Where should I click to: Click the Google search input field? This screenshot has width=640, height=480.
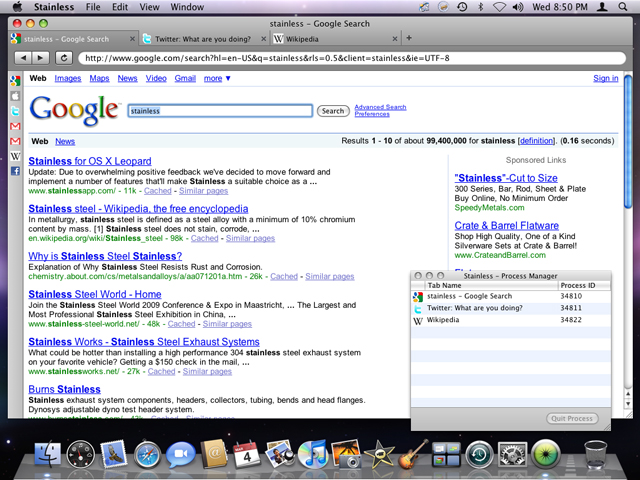[x=220, y=111]
